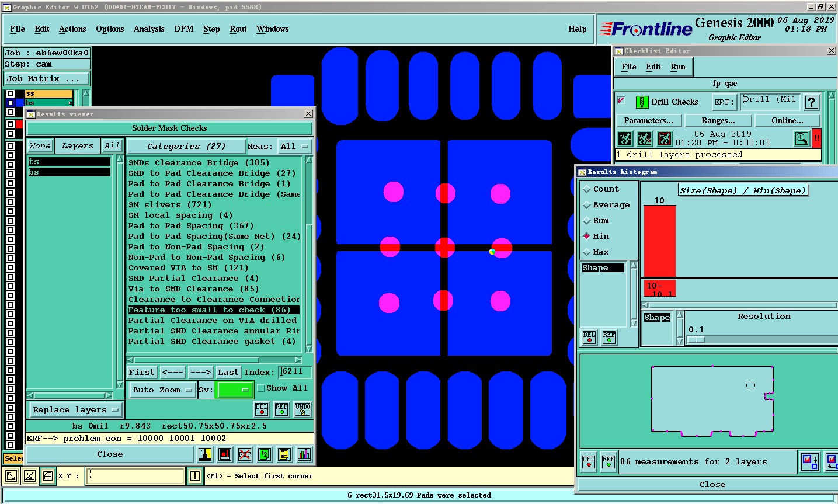Click second running man icon in Drill Checks
Viewport: 838px width, 504px height.
645,138
